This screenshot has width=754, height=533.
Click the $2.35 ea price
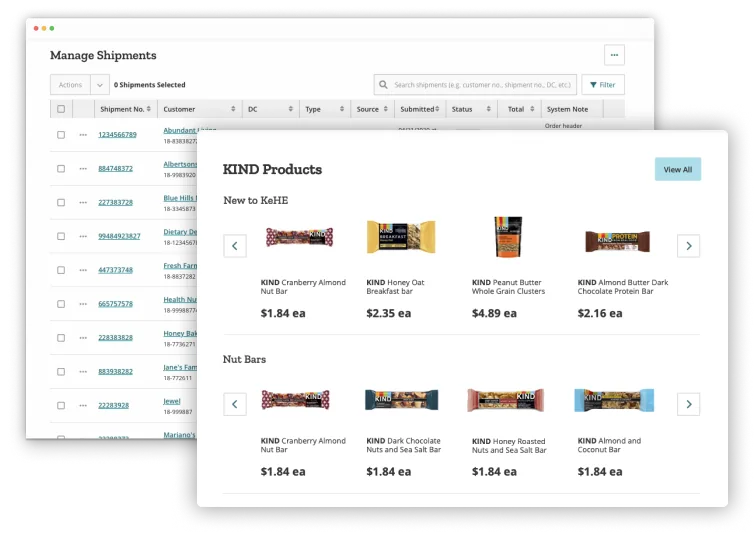click(x=389, y=313)
